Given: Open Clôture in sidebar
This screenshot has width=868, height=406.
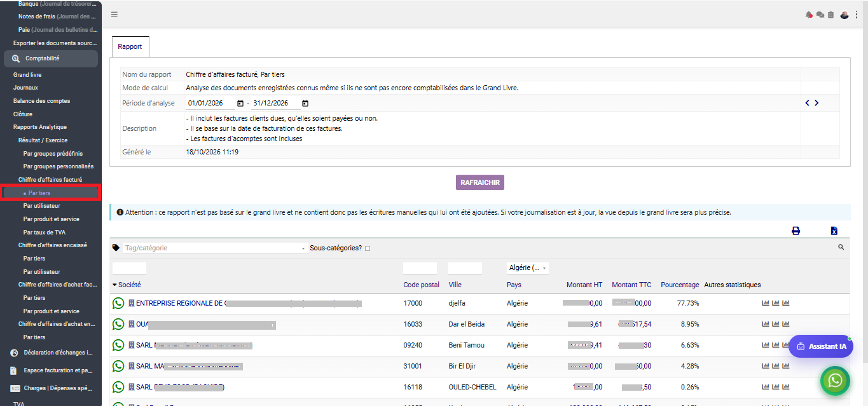Looking at the screenshot, I should [x=23, y=114].
